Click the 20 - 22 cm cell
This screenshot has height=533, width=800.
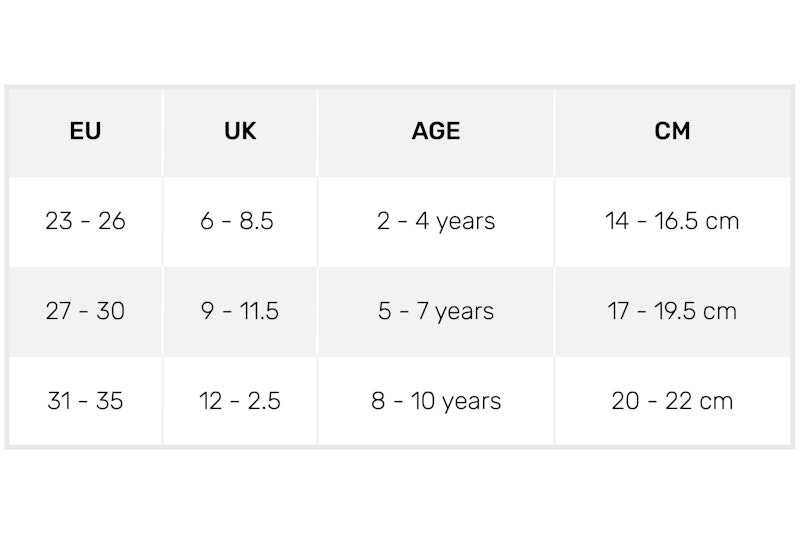(x=672, y=401)
